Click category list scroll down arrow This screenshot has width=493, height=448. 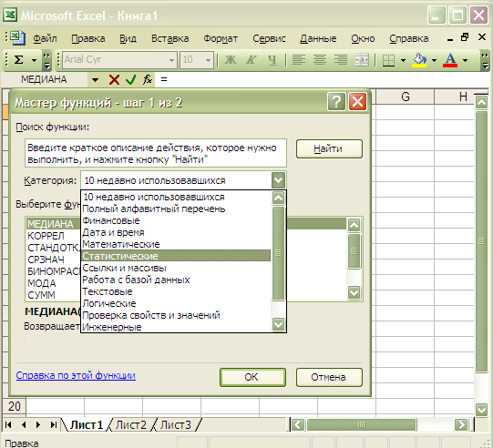pyautogui.click(x=278, y=323)
